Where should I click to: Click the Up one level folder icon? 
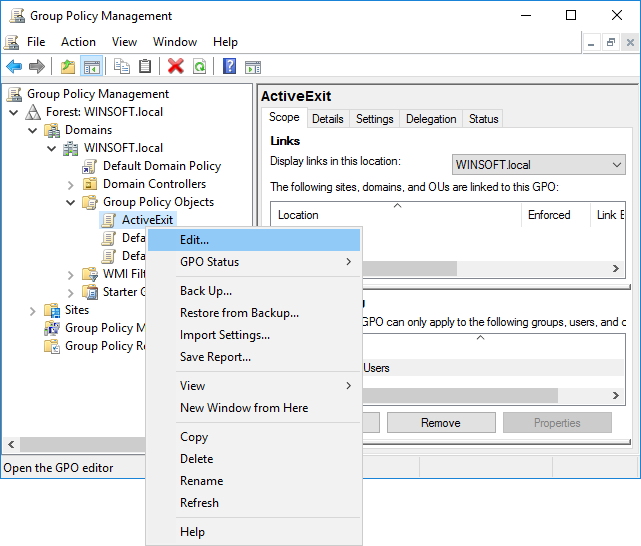pos(68,66)
